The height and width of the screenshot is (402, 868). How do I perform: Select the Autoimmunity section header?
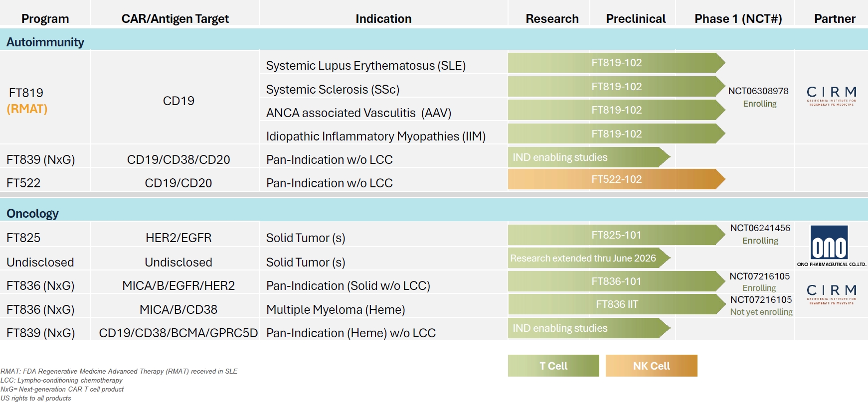point(45,42)
